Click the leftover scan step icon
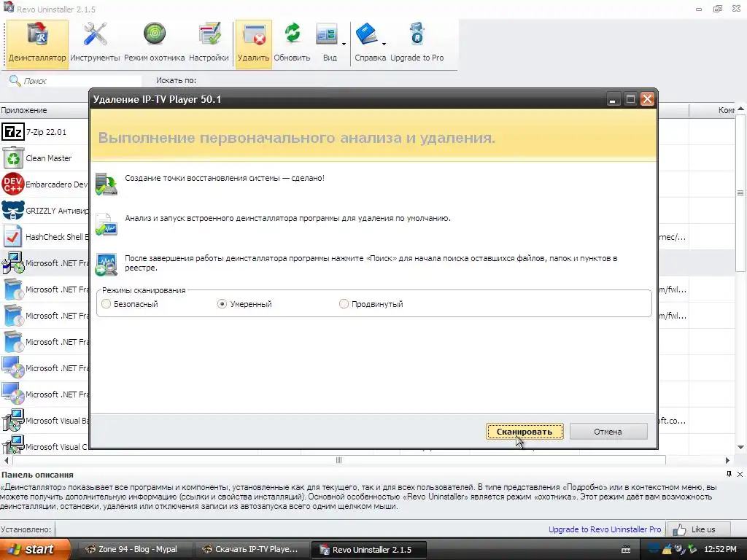 point(107,265)
